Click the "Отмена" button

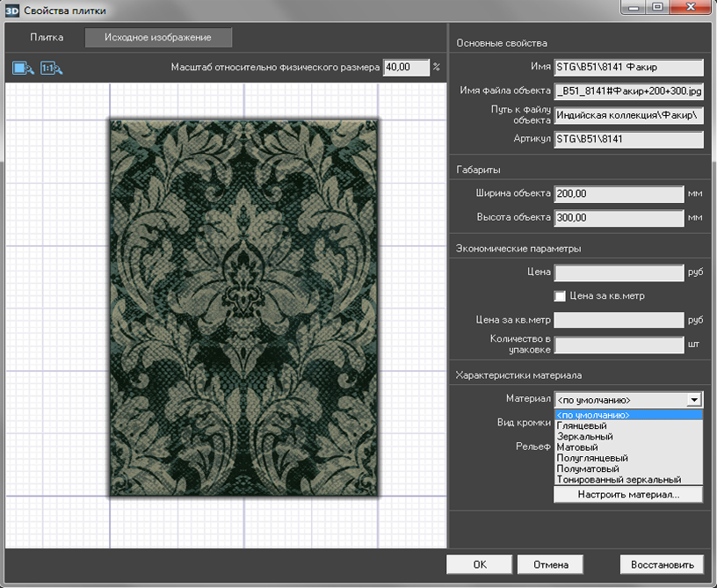(550, 565)
